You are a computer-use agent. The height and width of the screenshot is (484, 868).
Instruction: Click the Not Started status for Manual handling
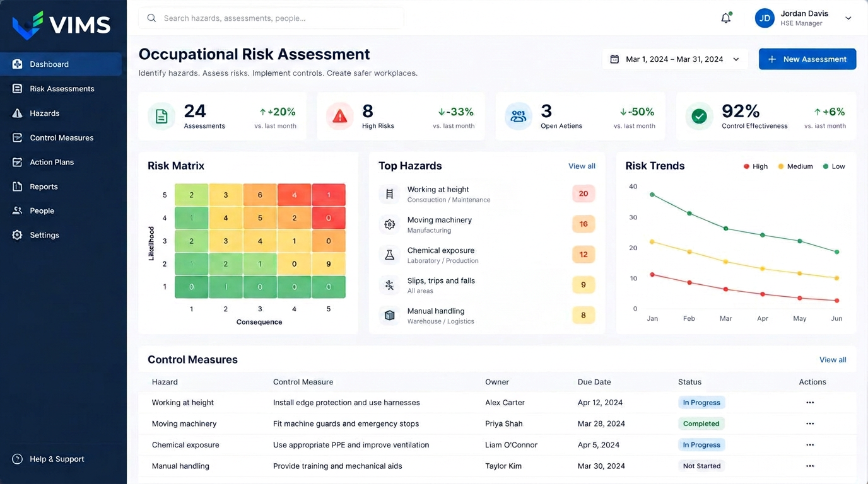(x=701, y=466)
